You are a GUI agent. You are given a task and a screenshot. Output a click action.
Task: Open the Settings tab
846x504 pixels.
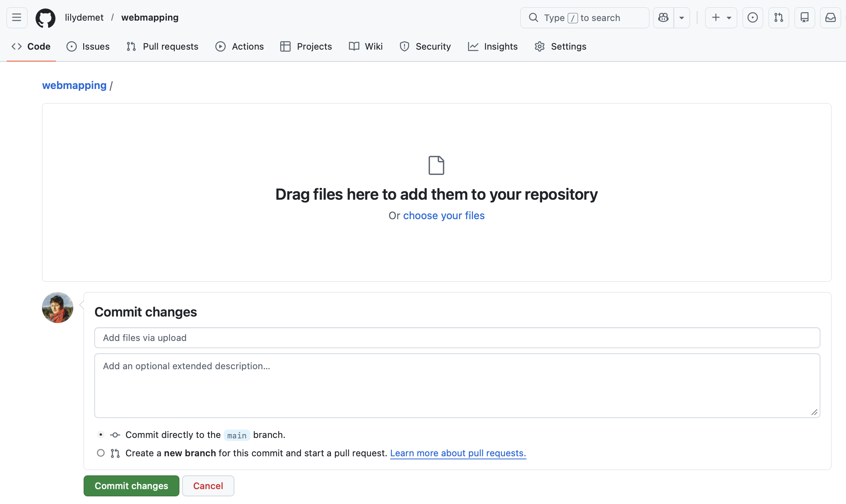pyautogui.click(x=560, y=47)
